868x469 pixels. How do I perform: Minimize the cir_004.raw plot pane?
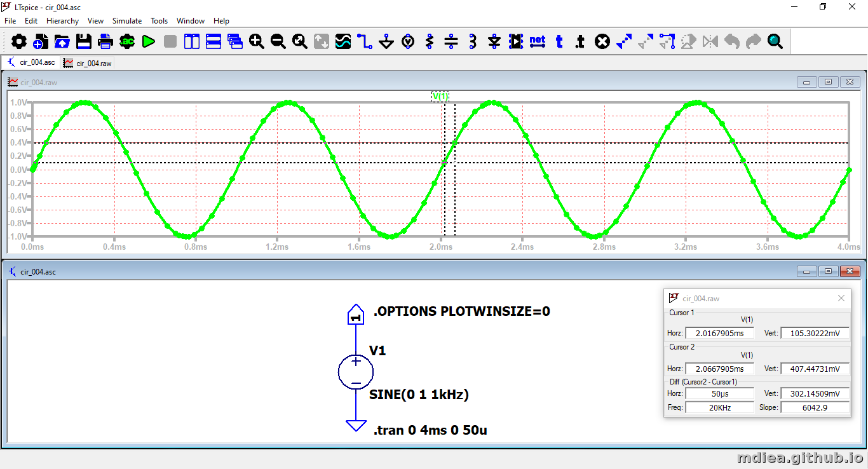[x=808, y=82]
